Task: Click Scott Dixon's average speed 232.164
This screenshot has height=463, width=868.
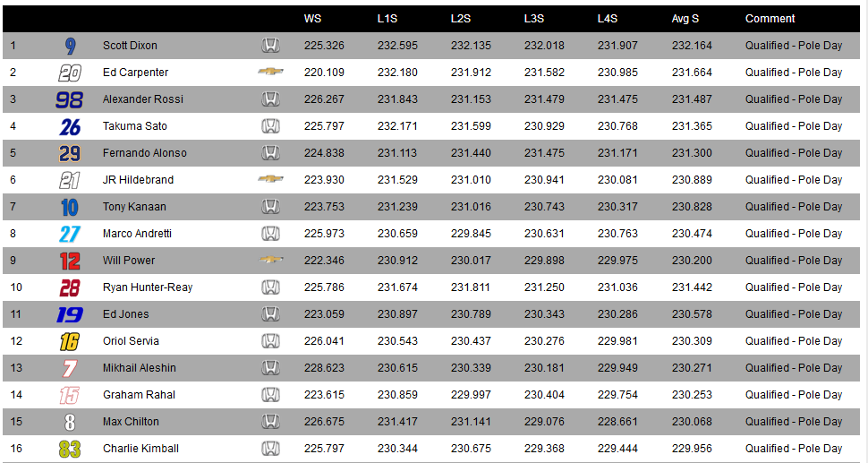Action: (692, 46)
